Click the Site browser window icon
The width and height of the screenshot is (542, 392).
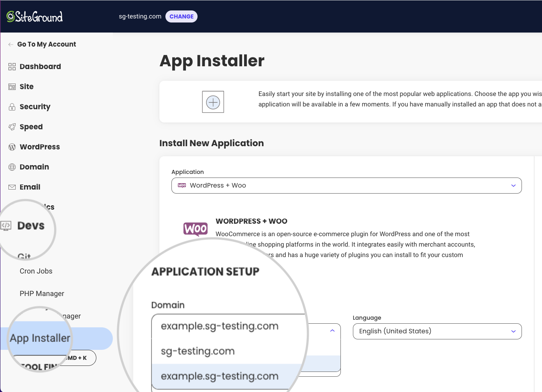coord(12,87)
